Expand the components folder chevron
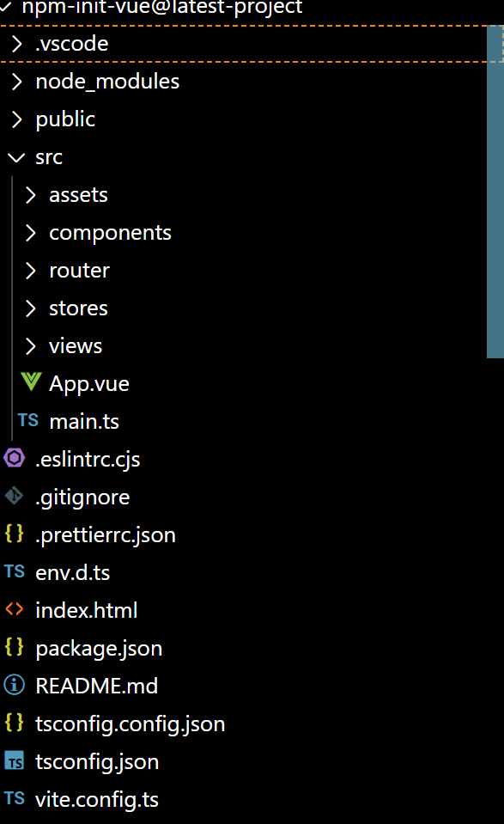 coord(30,233)
